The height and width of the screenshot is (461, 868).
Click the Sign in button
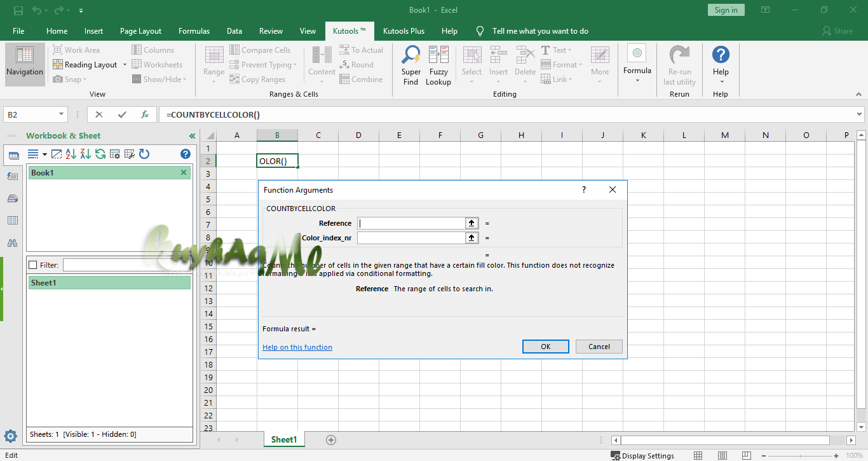coord(726,10)
